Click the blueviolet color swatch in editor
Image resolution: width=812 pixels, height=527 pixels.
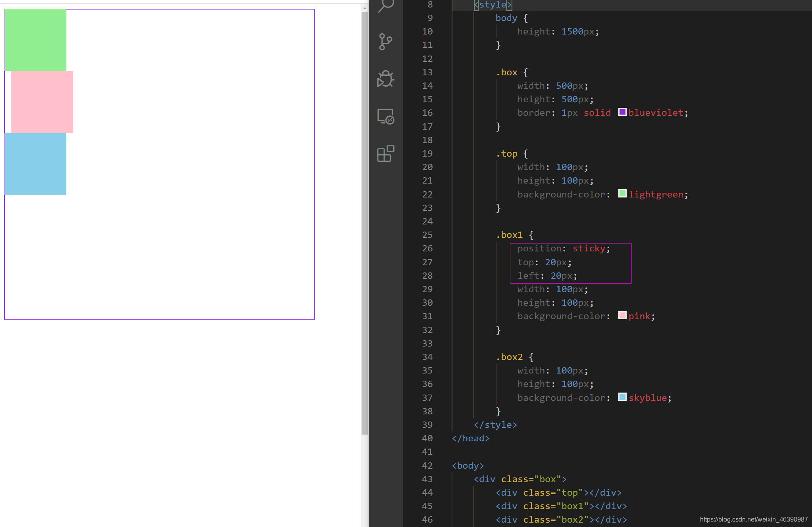pos(622,112)
